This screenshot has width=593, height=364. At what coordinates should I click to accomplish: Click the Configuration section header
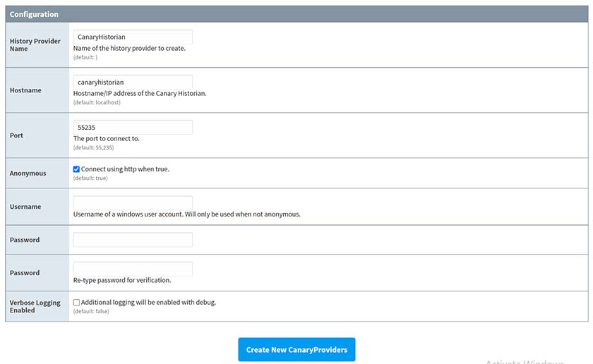[34, 14]
